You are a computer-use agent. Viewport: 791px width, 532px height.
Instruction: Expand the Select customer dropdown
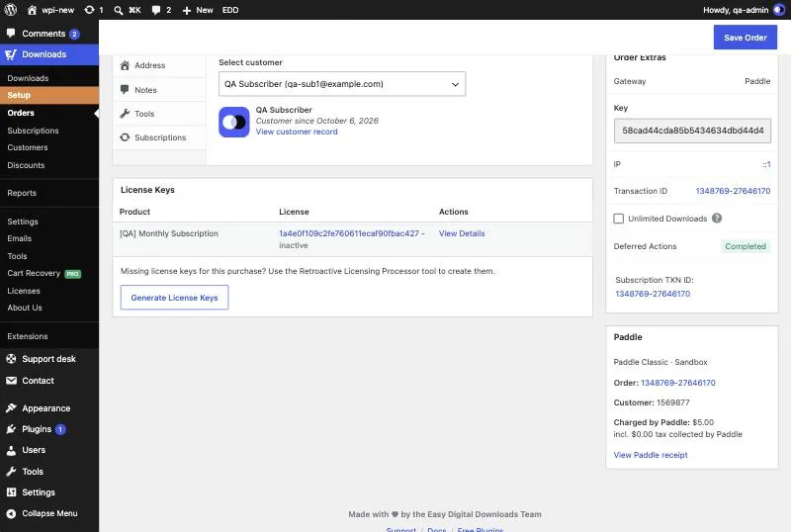coord(342,84)
